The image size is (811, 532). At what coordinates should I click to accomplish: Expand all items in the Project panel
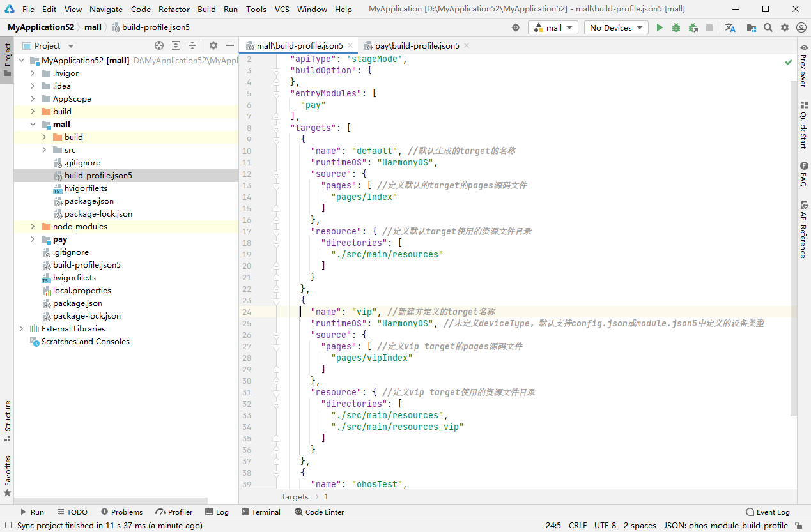pyautogui.click(x=176, y=45)
